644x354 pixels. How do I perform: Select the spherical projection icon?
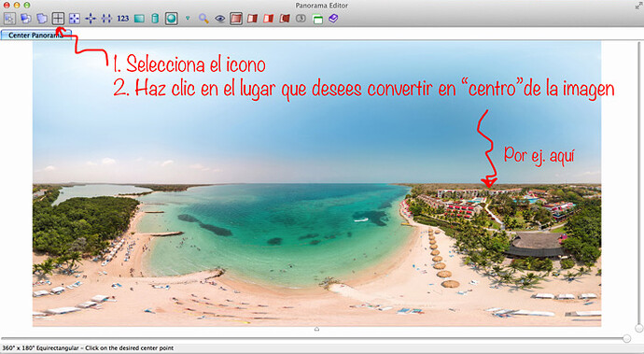[x=172, y=19]
